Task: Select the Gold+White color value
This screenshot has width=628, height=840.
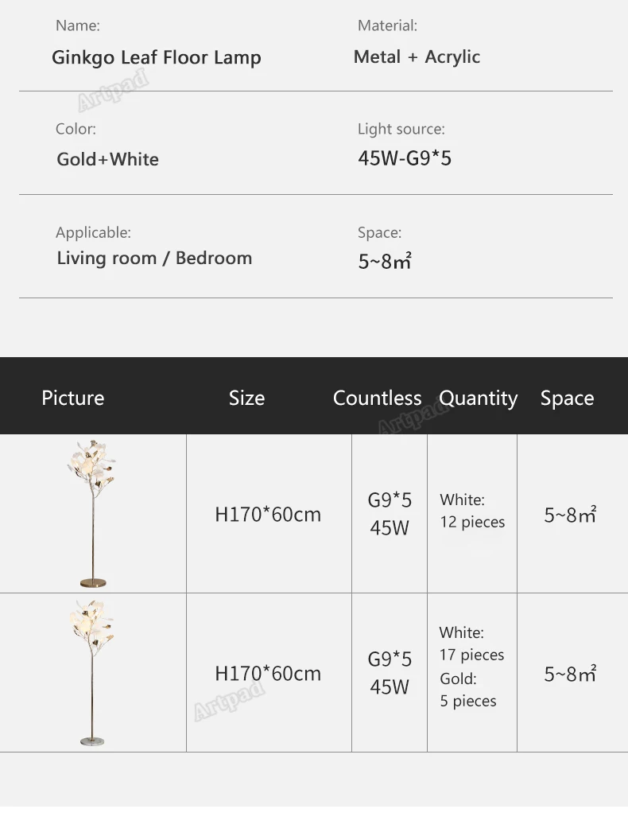Action: tap(107, 159)
